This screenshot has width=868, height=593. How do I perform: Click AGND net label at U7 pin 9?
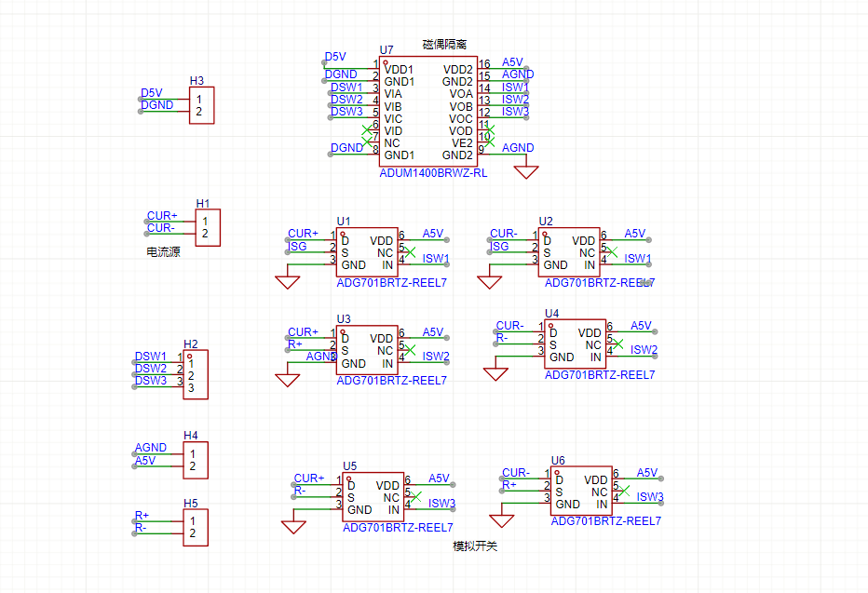[518, 148]
